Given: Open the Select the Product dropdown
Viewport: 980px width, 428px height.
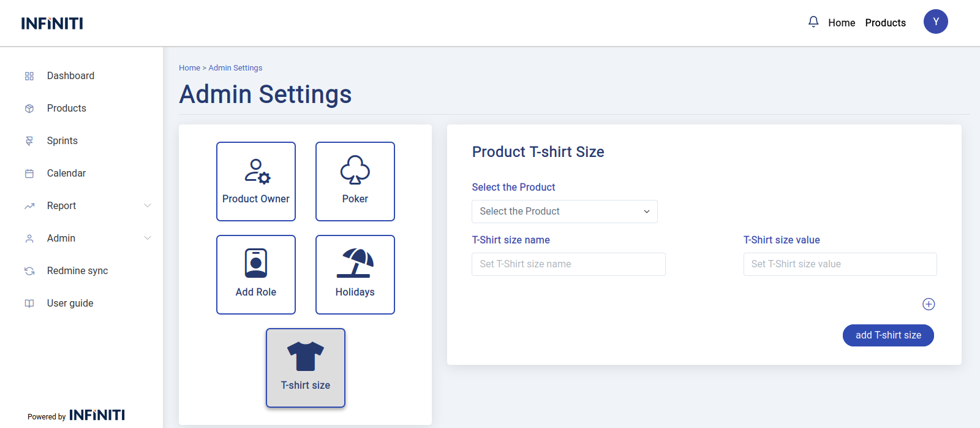Looking at the screenshot, I should [564, 212].
